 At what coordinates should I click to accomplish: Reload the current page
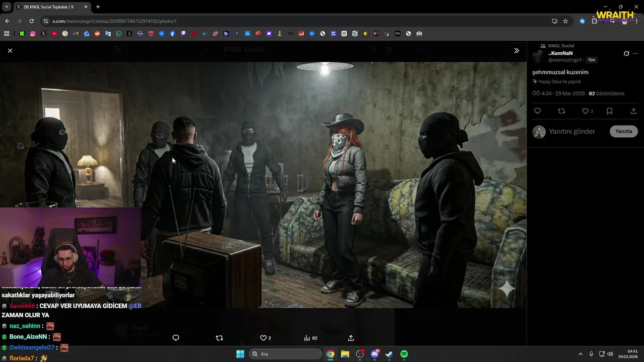click(x=31, y=21)
